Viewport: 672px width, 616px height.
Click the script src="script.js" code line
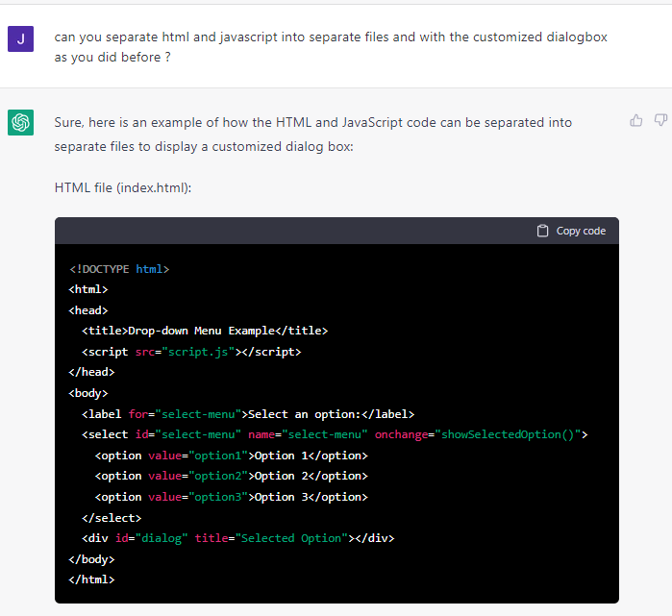pyautogui.click(x=191, y=352)
